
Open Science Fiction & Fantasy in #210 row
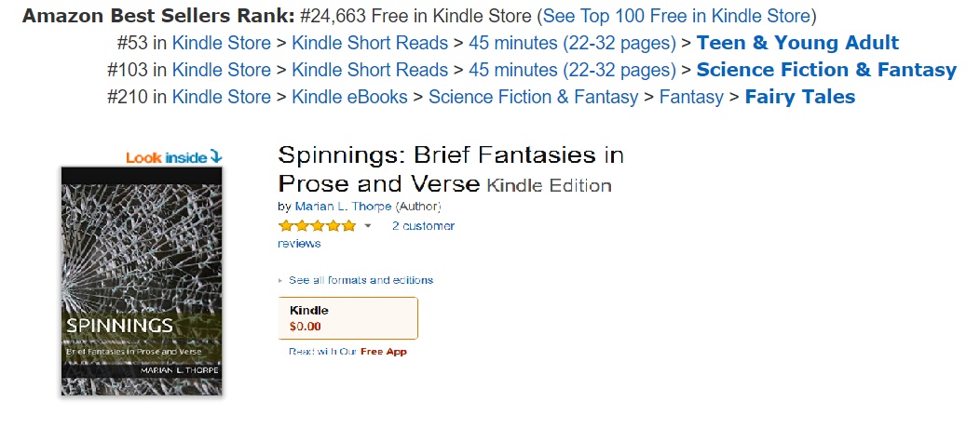(533, 97)
